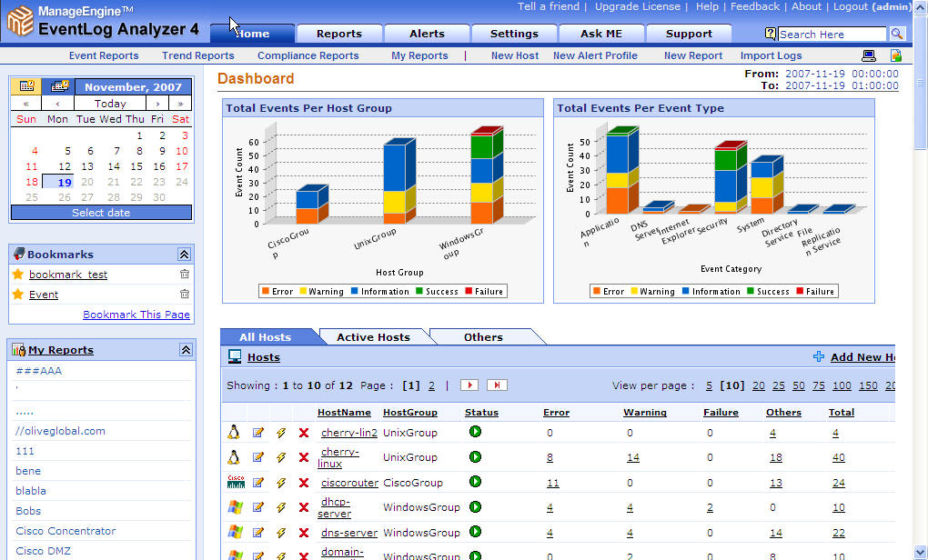Sort hosts by the Error column
This screenshot has height=560, width=928.
(x=556, y=412)
